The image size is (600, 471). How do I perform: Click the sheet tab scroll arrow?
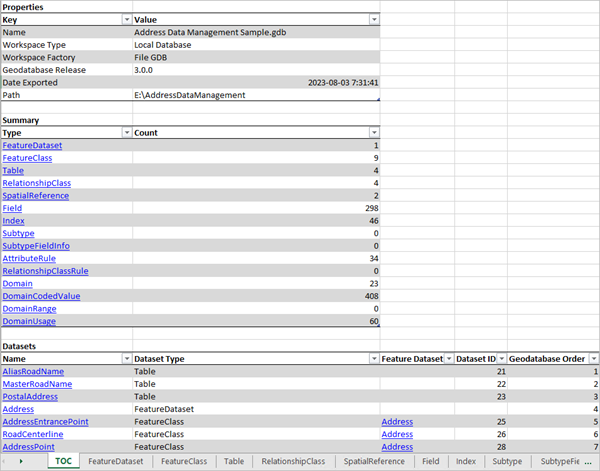(20, 462)
